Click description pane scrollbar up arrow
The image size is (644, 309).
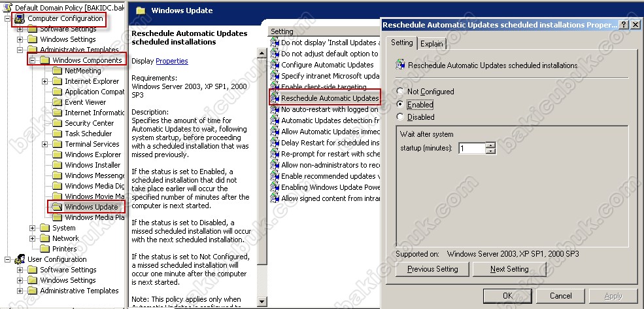(x=262, y=53)
